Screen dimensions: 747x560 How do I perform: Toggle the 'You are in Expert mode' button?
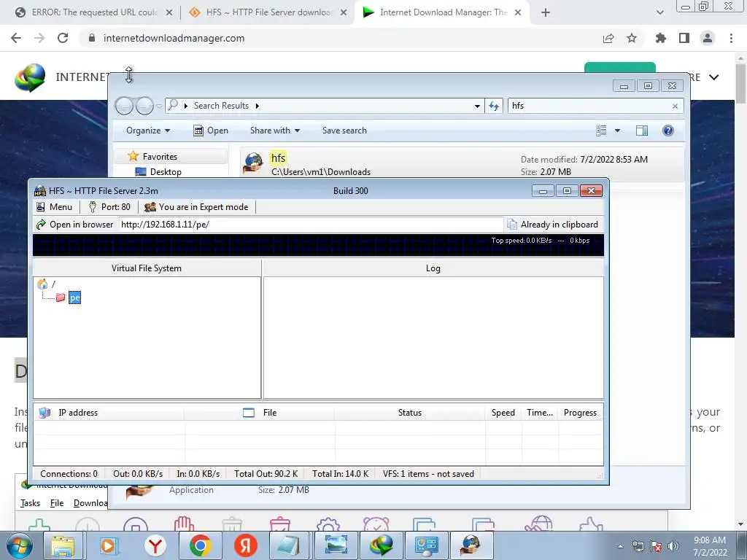tap(196, 207)
